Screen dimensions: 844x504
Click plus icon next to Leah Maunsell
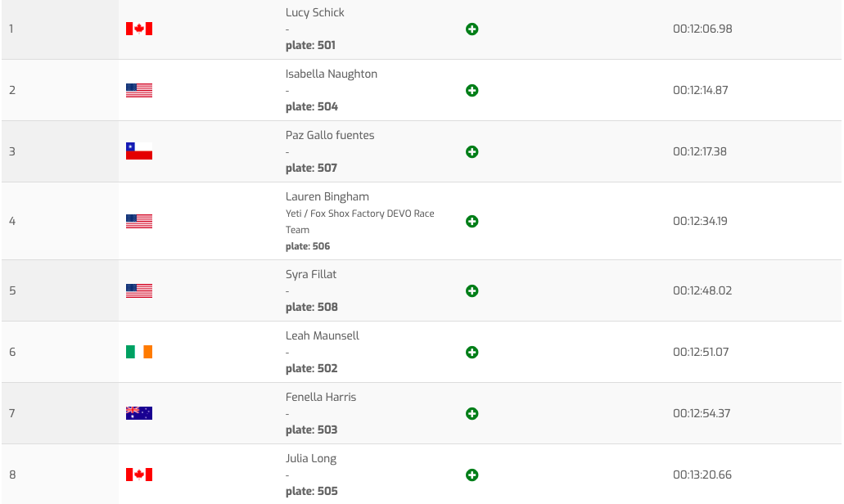click(x=472, y=353)
